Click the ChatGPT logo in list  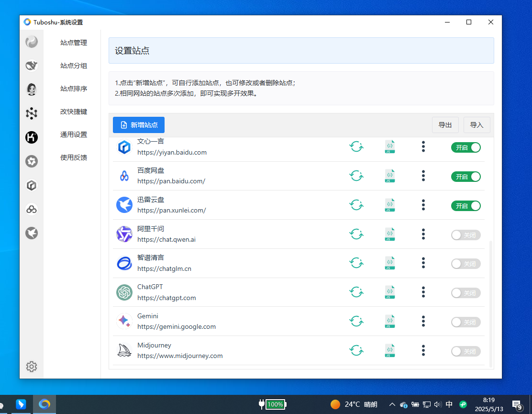click(x=124, y=292)
